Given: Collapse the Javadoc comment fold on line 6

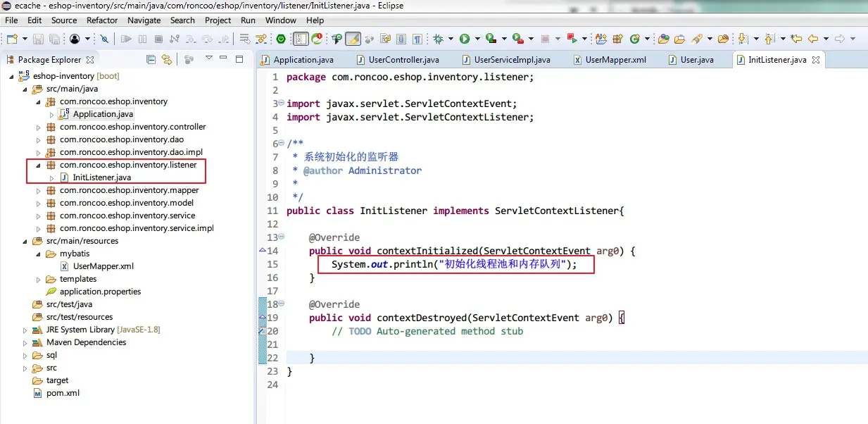Looking at the screenshot, I should point(281,143).
